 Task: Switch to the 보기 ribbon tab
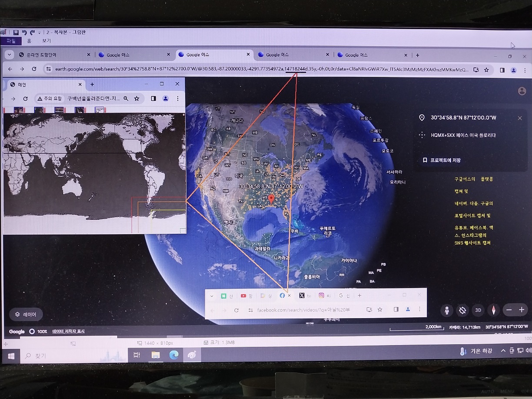(x=47, y=41)
